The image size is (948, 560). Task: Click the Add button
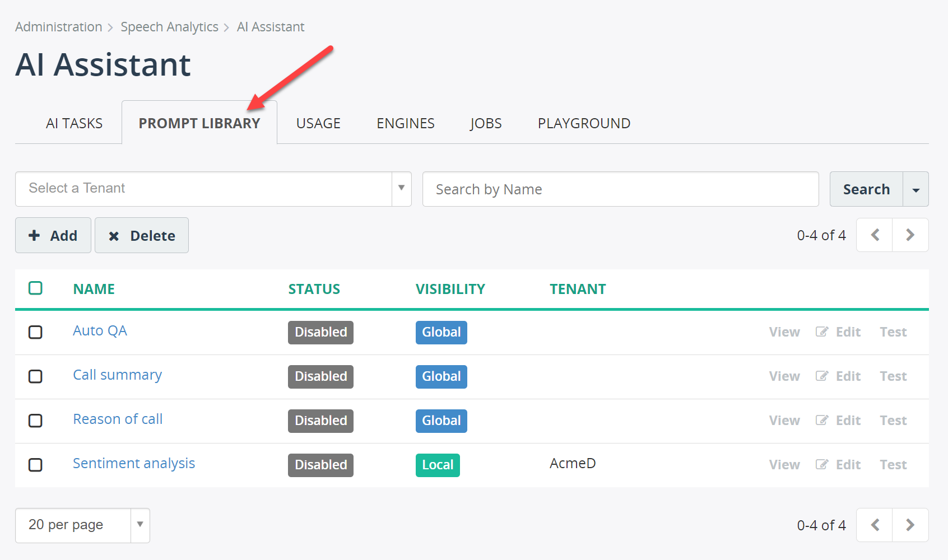(x=53, y=235)
